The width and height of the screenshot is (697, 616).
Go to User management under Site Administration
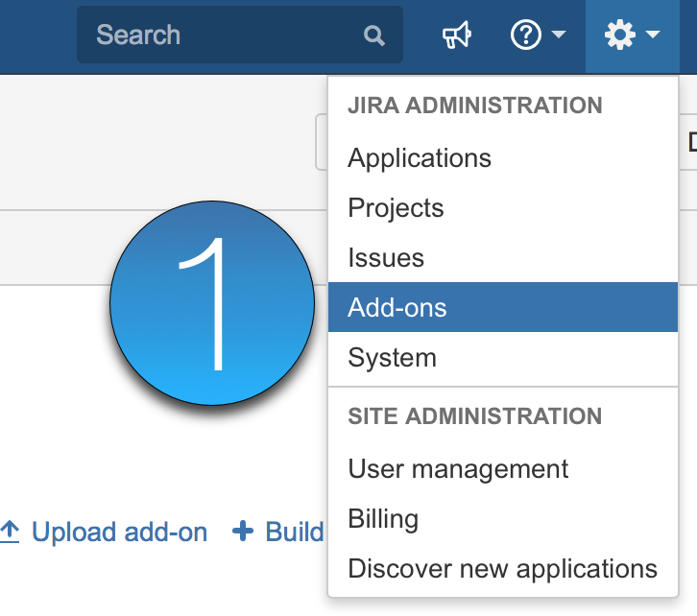[458, 469]
